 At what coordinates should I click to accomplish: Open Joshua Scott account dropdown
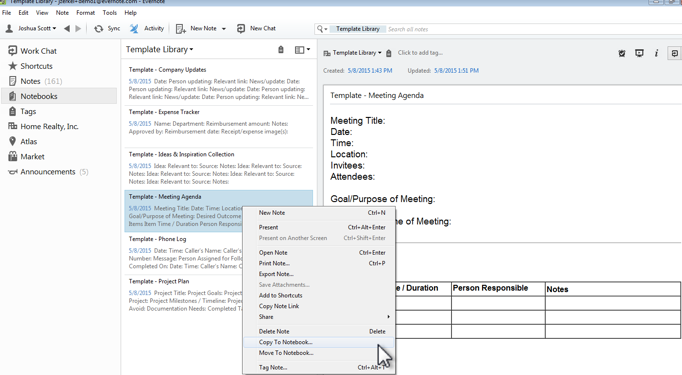pyautogui.click(x=30, y=29)
